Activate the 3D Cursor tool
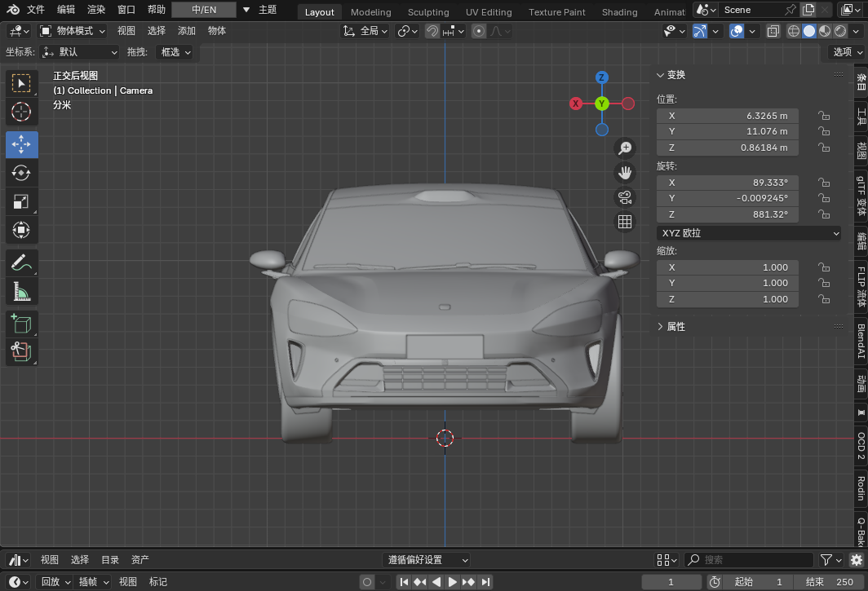Image resolution: width=868 pixels, height=591 pixels. (x=22, y=112)
